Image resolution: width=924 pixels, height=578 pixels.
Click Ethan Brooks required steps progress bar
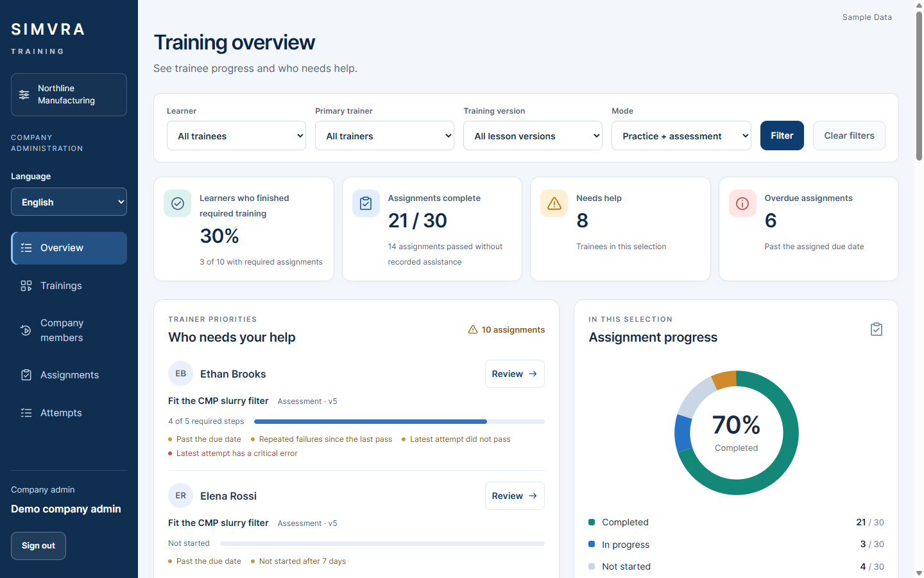click(x=399, y=421)
